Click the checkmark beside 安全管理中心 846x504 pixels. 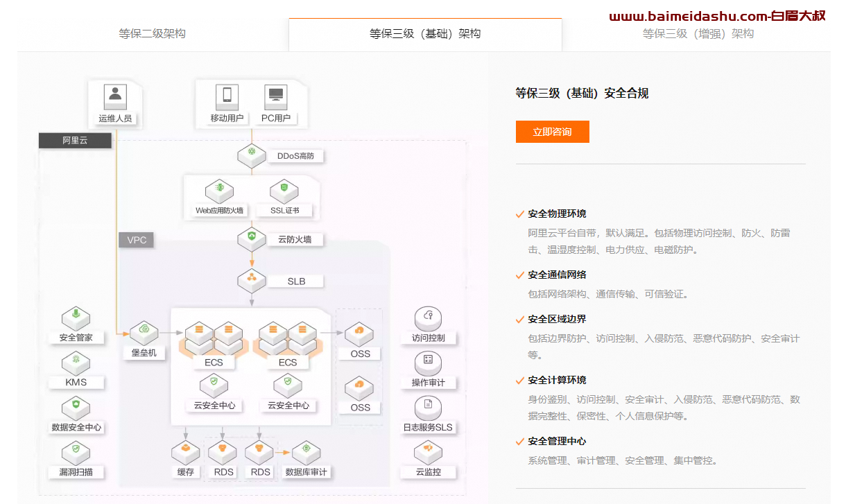pyautogui.click(x=520, y=442)
